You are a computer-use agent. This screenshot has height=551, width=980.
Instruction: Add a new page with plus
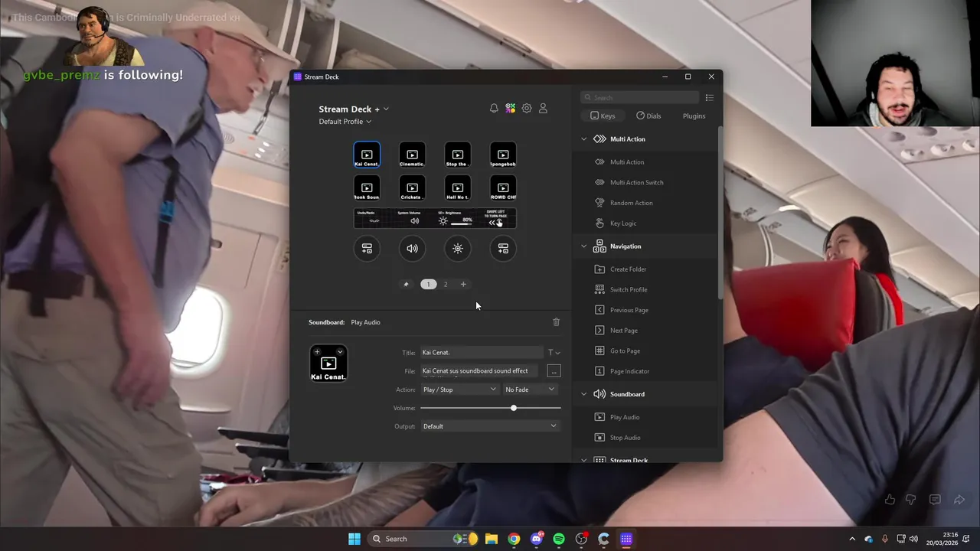(x=463, y=284)
